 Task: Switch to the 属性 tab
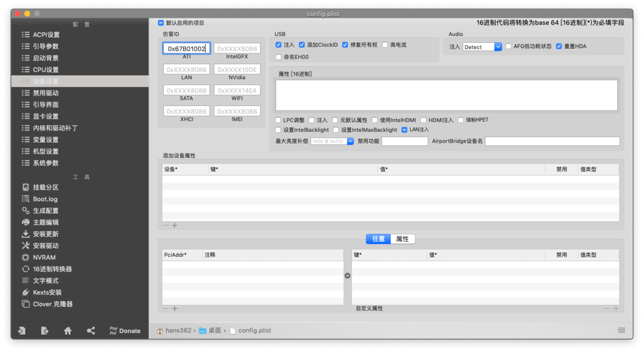pyautogui.click(x=403, y=239)
